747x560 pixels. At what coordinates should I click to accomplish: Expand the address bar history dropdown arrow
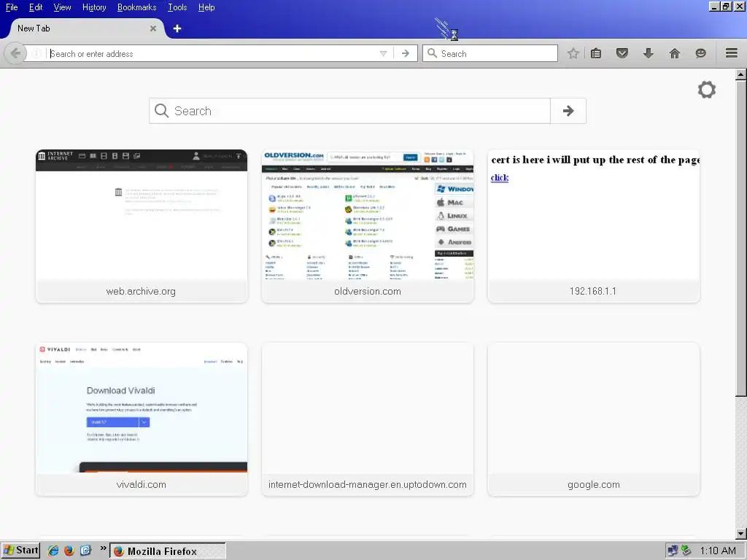383,53
